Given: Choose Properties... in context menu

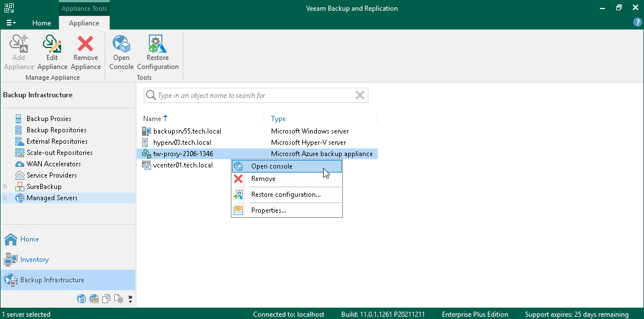Looking at the screenshot, I should pyautogui.click(x=287, y=210).
